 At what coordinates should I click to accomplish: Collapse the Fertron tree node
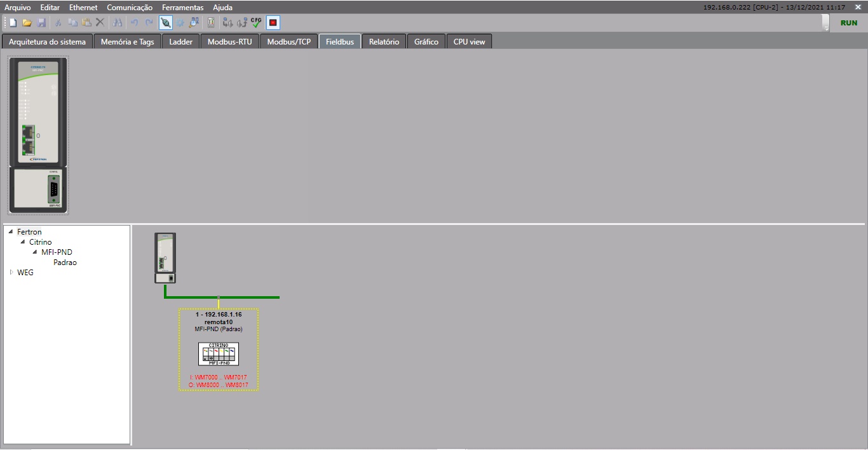click(x=11, y=232)
